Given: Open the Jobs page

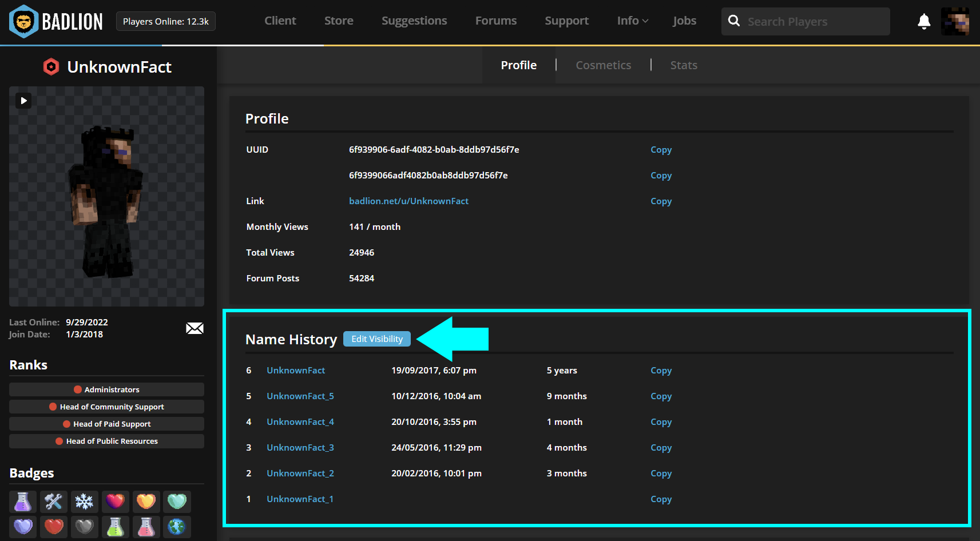Looking at the screenshot, I should [684, 21].
